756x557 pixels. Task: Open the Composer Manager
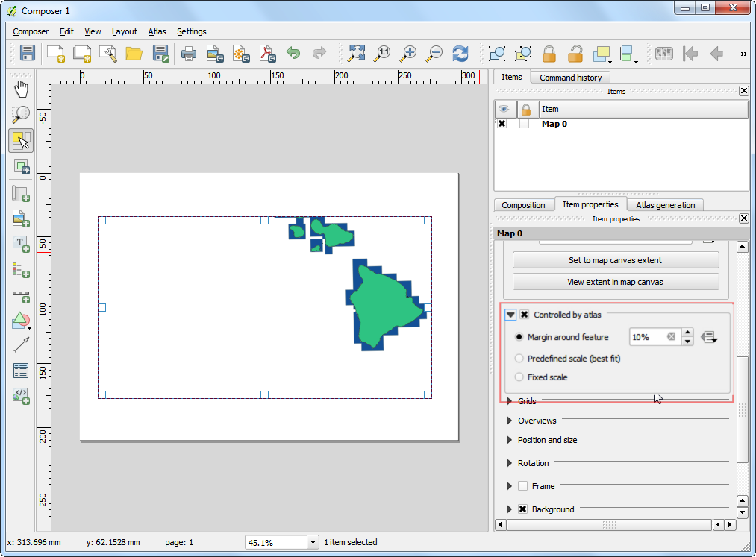tap(108, 53)
